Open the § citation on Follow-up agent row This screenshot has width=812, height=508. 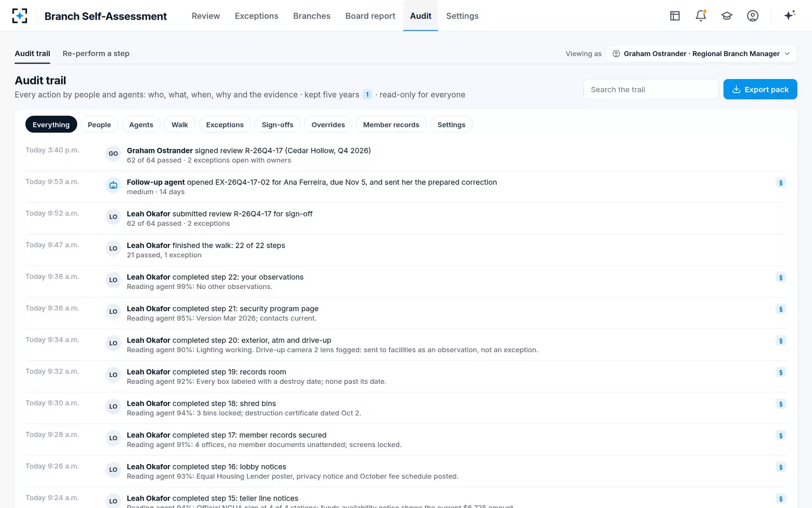coord(781,183)
